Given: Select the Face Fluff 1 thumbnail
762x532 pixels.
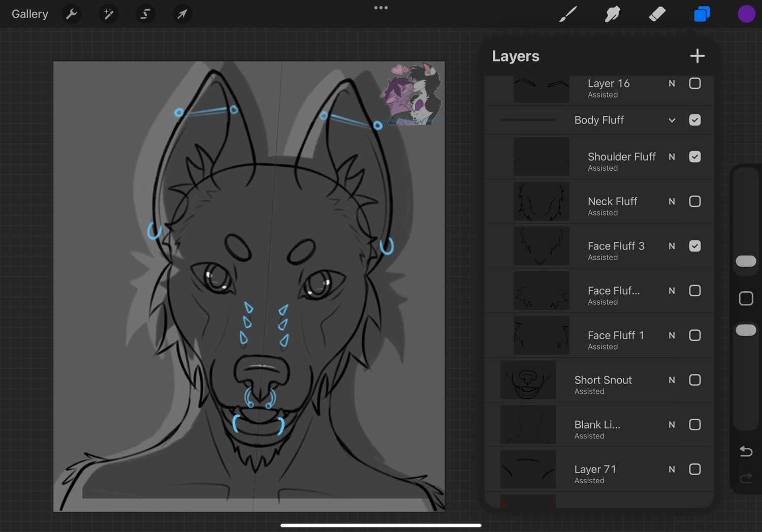Looking at the screenshot, I should (542, 335).
